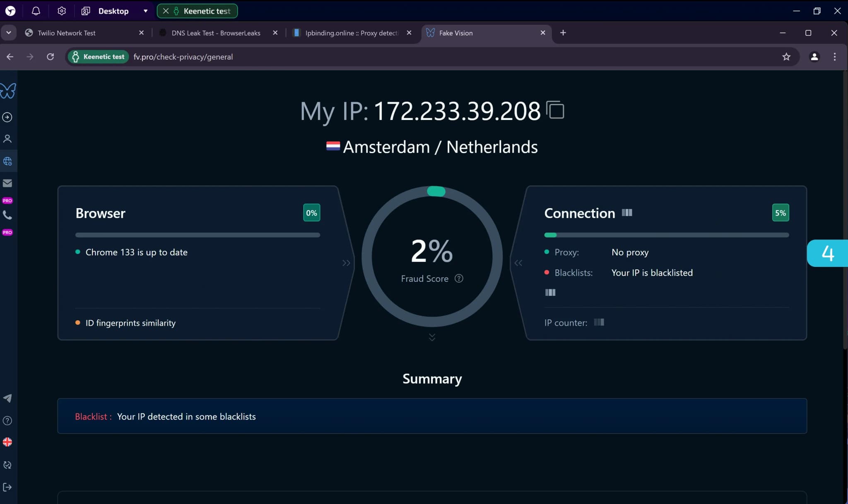Screen dimensions: 848x504
Task: Switch to DNS Leak Test - BrowserLeaks tab
Action: [216, 33]
